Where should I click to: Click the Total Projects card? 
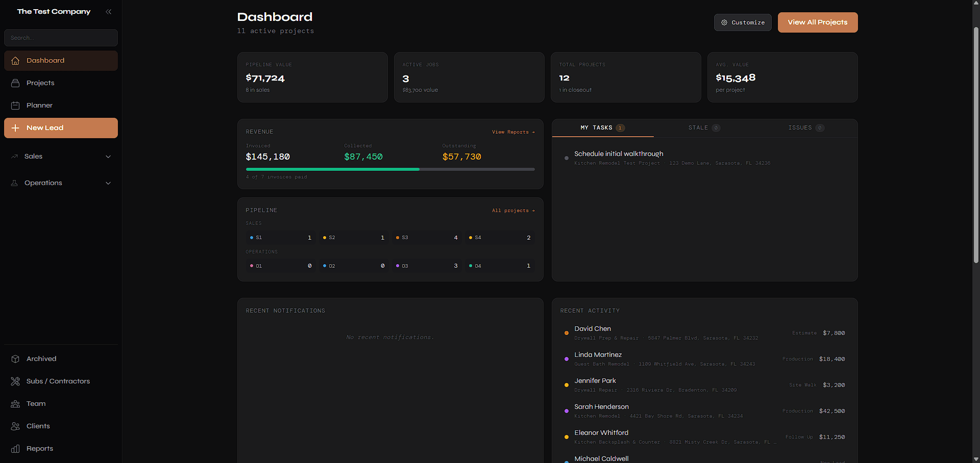(626, 78)
